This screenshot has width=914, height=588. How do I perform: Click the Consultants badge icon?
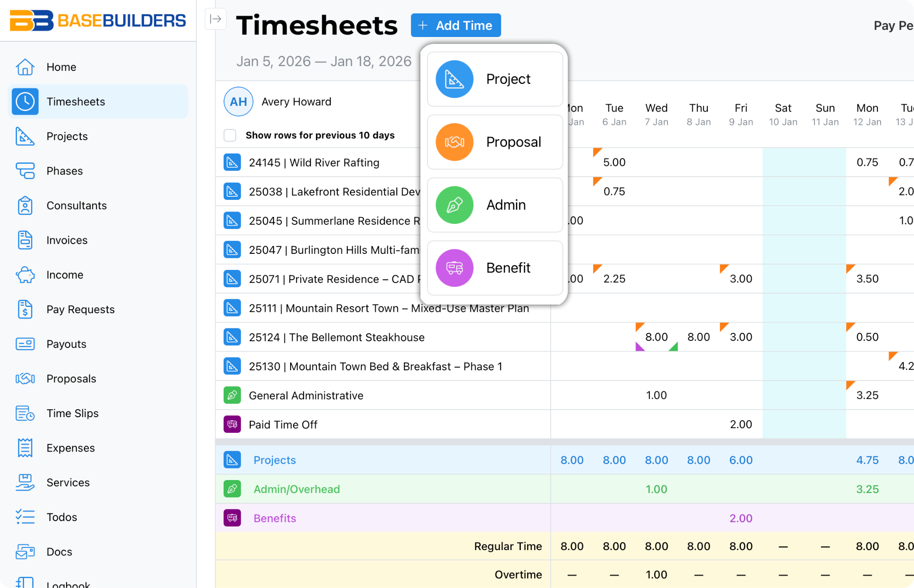[x=25, y=206]
